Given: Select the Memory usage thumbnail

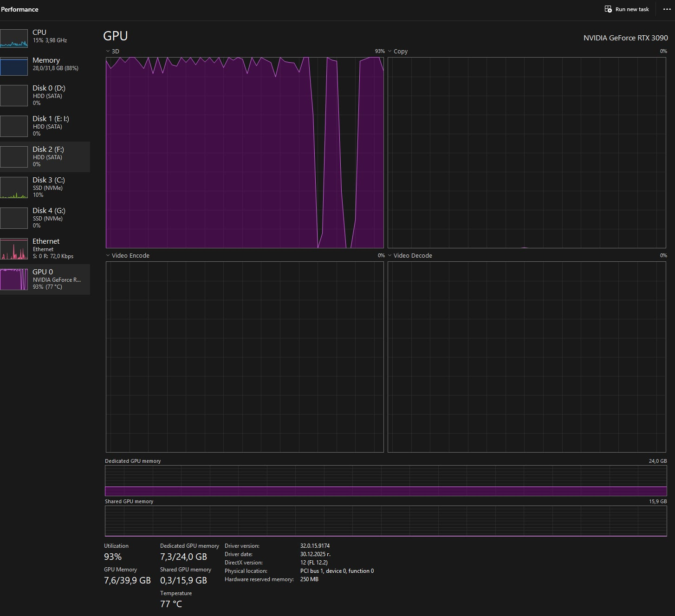Looking at the screenshot, I should (x=14, y=66).
